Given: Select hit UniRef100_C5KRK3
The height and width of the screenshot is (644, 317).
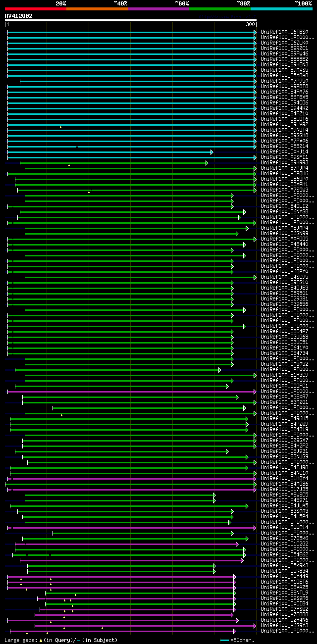Looking at the screenshot, I should (284, 566).
